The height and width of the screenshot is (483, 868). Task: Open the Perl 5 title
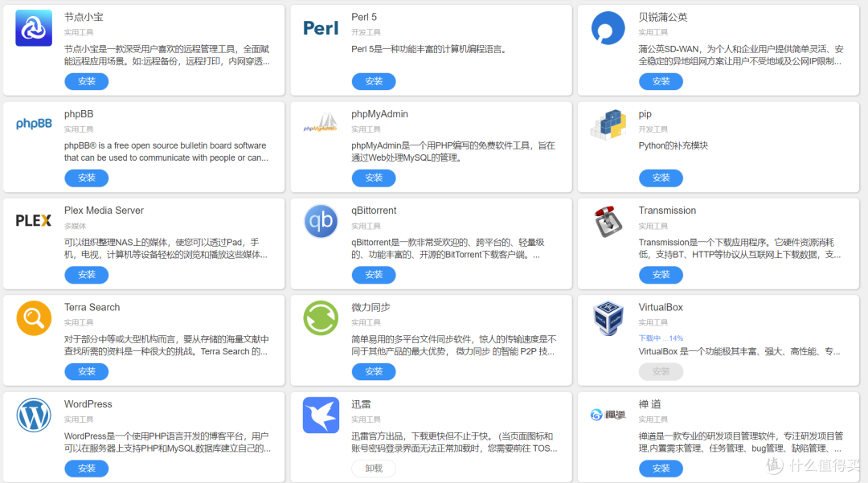click(x=364, y=17)
